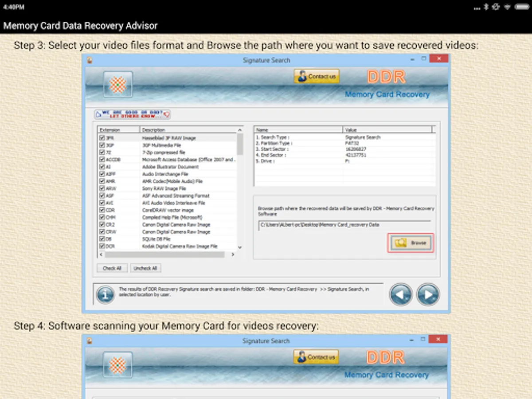Select 'Sony RAW Image File' description

(x=164, y=188)
